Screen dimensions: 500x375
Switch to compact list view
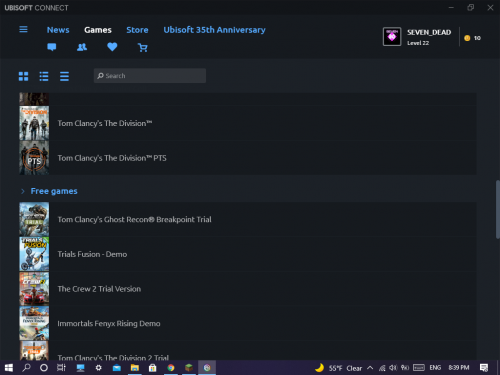(x=64, y=76)
